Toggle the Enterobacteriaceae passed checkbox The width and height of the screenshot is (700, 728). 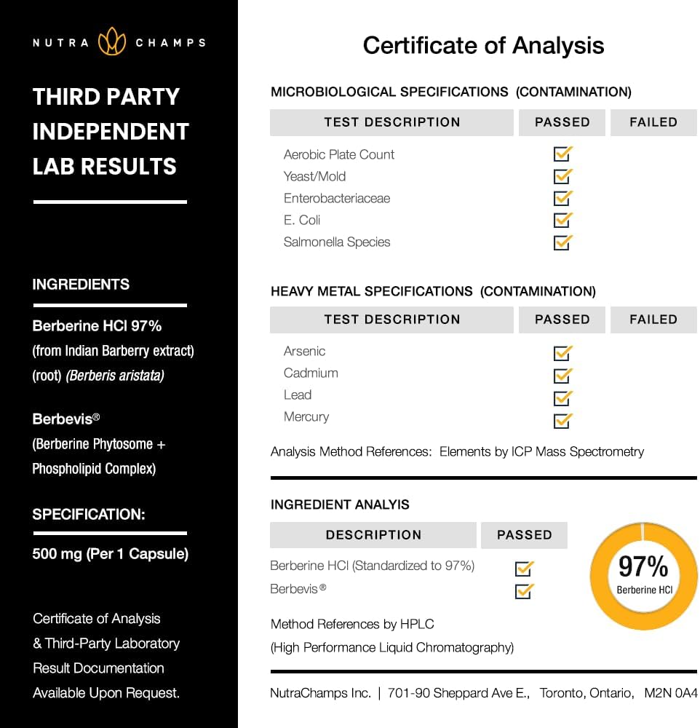click(562, 198)
